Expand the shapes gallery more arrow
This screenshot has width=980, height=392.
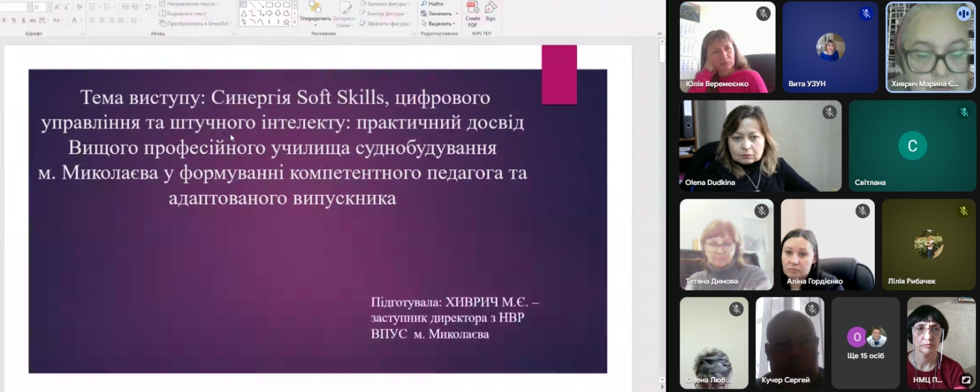295,22
